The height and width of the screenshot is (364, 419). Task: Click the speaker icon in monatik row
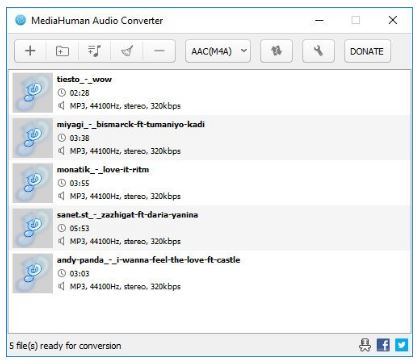[x=61, y=196]
